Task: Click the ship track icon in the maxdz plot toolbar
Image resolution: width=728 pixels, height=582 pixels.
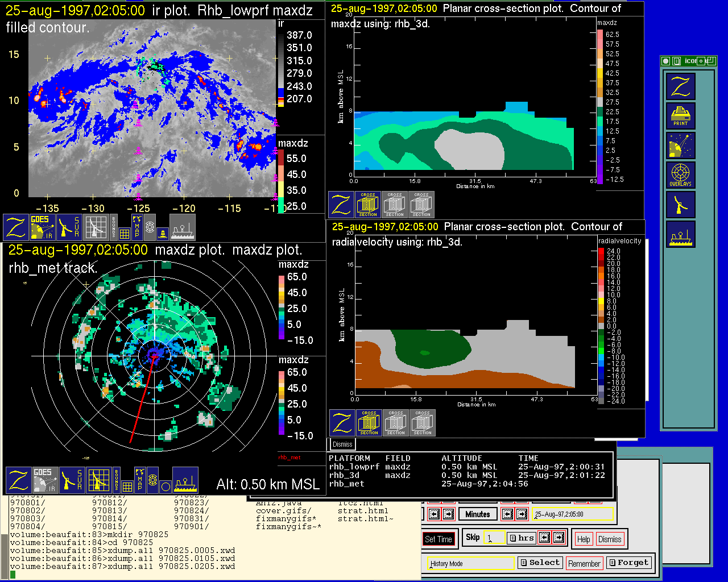Action: pyautogui.click(x=185, y=480)
